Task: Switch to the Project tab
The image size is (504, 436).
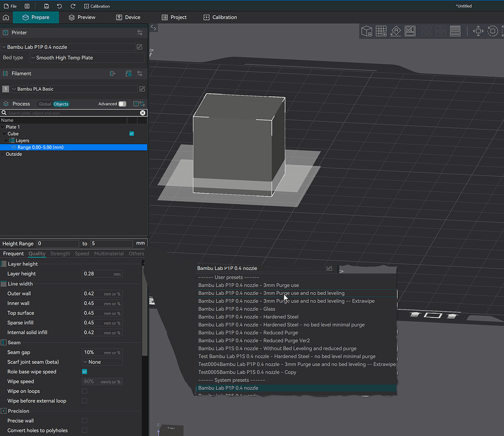Action: [174, 17]
